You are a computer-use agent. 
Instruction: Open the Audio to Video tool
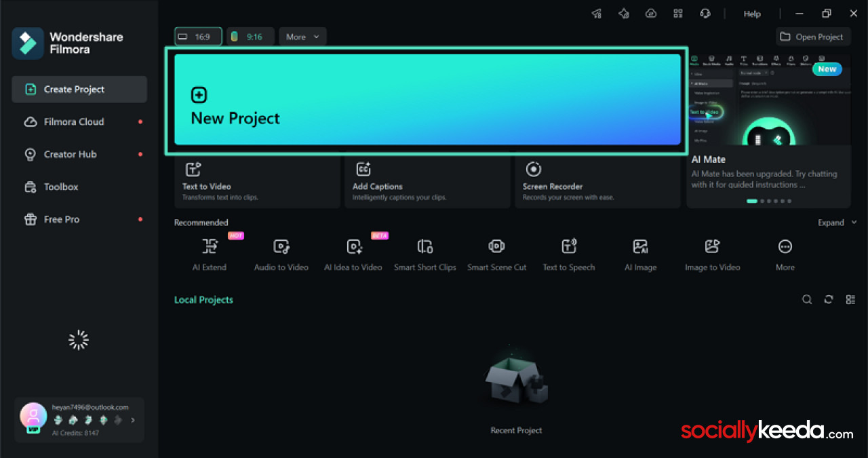coord(281,254)
